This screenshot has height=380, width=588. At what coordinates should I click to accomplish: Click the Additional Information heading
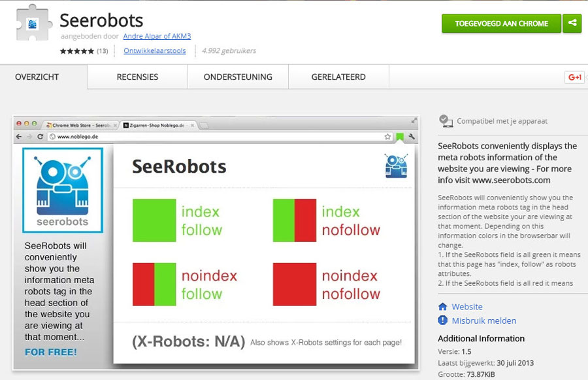pos(481,338)
